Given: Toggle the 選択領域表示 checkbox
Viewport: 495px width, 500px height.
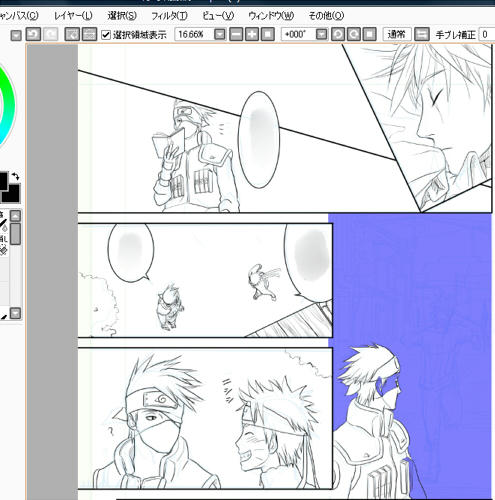Looking at the screenshot, I should coord(106,35).
